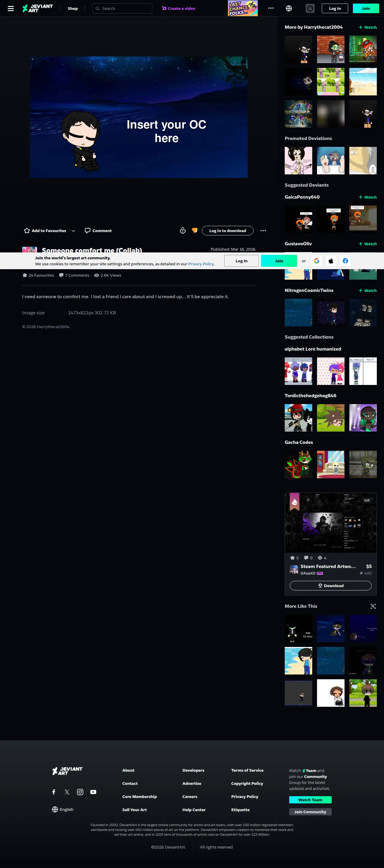
Task: Open the English language selector
Action: click(x=63, y=809)
